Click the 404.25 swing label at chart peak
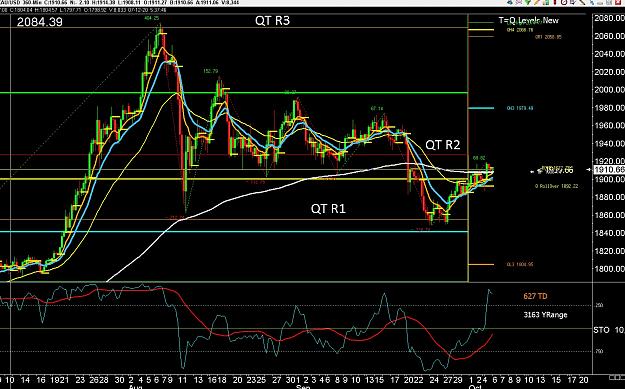This screenshot has height=389, width=625. pos(151,18)
